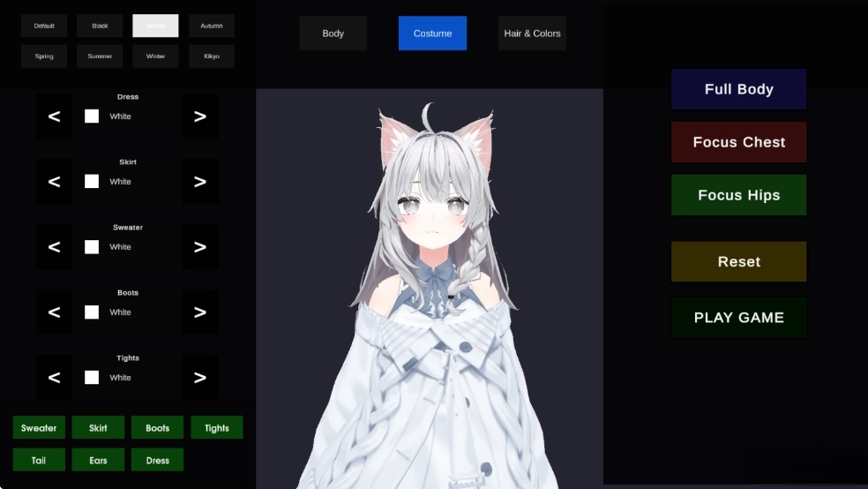Click the Focus Chest camera button
The height and width of the screenshot is (489, 868).
[x=738, y=142]
